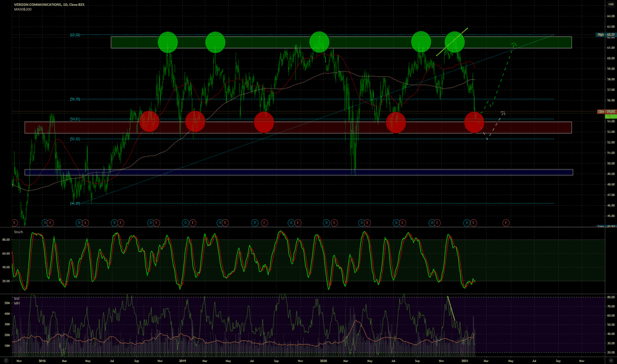Select the red support zone rectangle
Viewport: 617px width, 364px height.
tap(298, 128)
